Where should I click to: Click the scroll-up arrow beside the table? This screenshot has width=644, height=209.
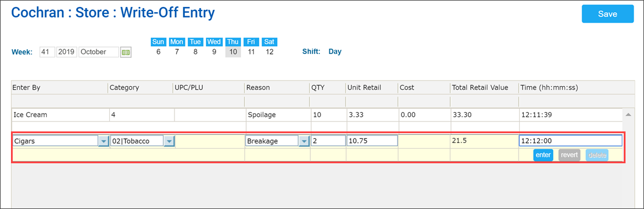628,114
